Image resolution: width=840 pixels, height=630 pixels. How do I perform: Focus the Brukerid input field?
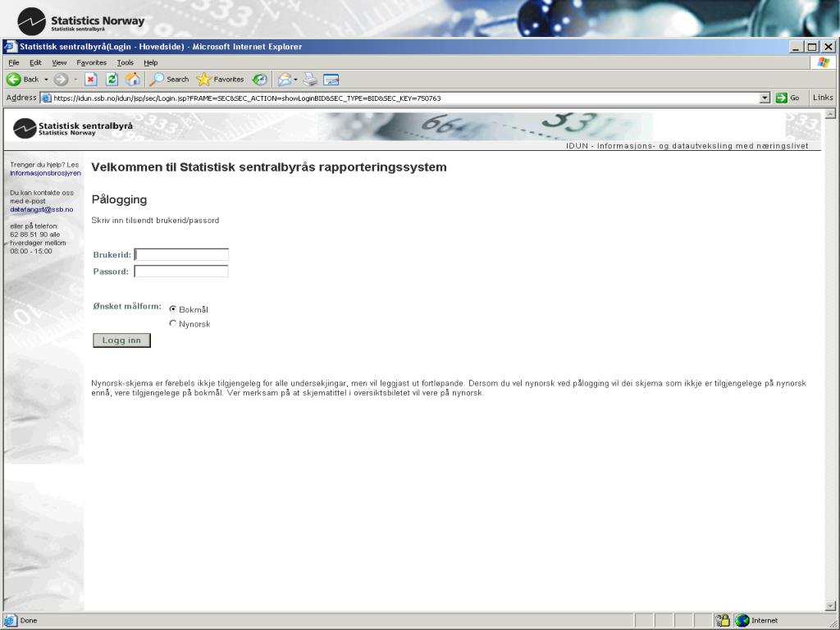pyautogui.click(x=181, y=254)
